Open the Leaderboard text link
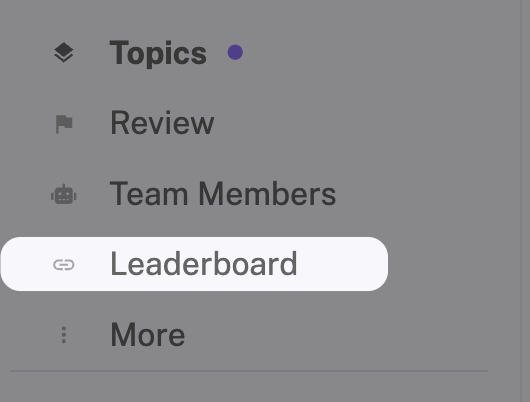 click(x=204, y=264)
